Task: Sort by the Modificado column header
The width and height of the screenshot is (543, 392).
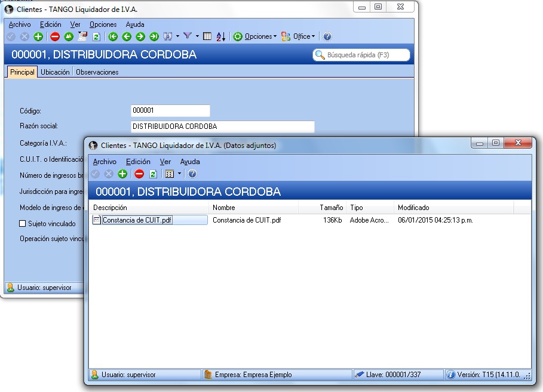Action: [453, 208]
